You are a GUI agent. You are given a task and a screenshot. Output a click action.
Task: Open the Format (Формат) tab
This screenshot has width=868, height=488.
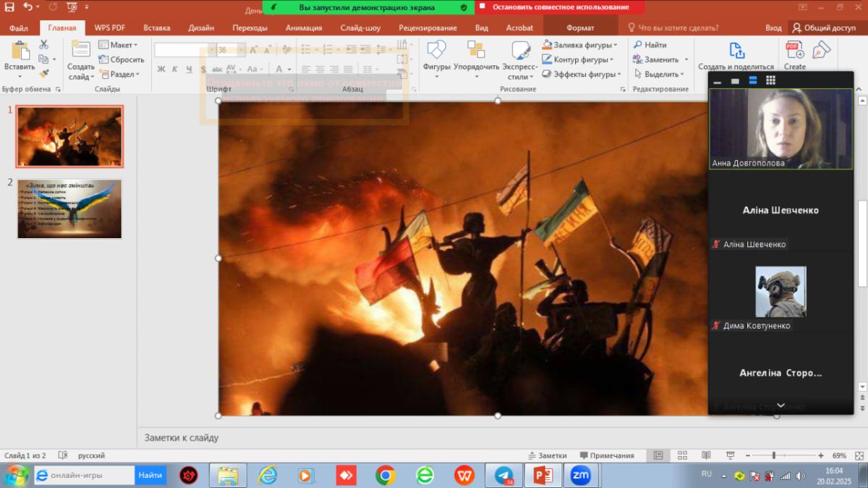point(580,28)
